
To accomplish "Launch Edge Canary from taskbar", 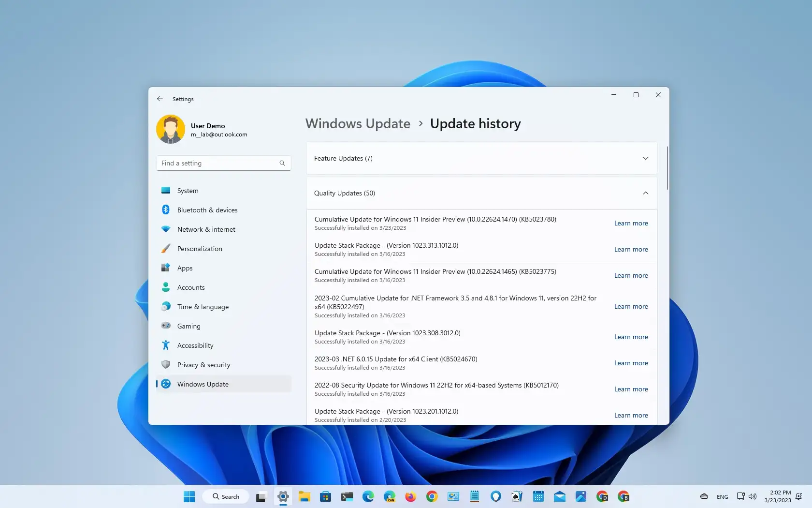I will pyautogui.click(x=390, y=496).
